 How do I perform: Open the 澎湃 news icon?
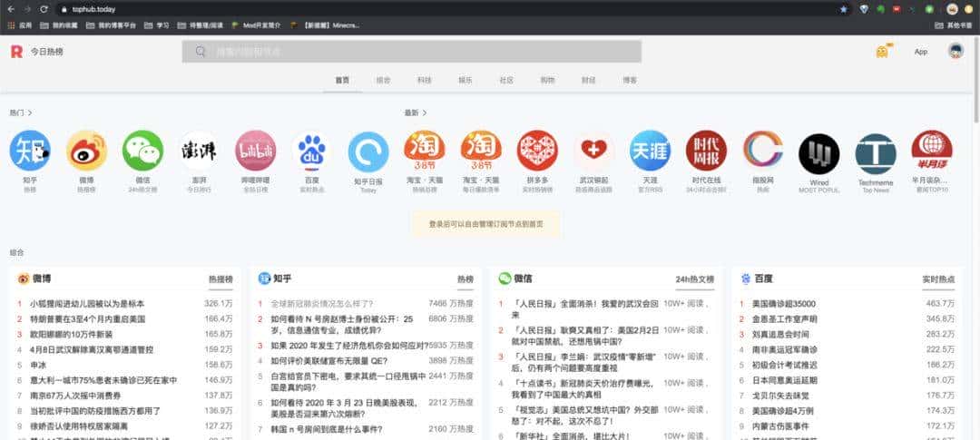tap(199, 151)
